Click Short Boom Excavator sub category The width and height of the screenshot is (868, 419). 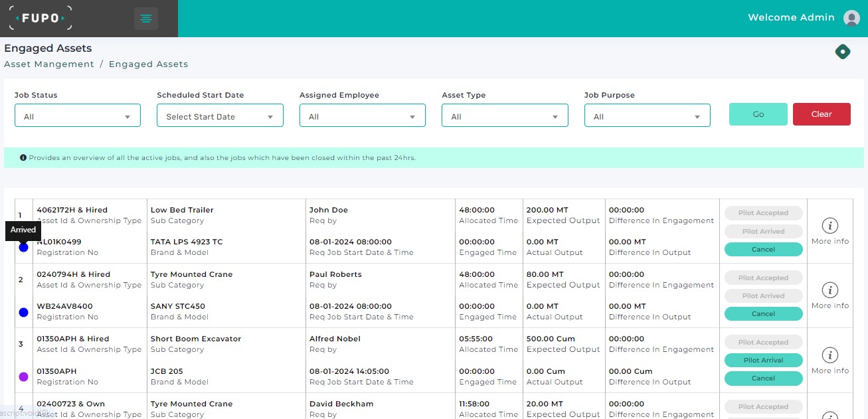(x=196, y=339)
